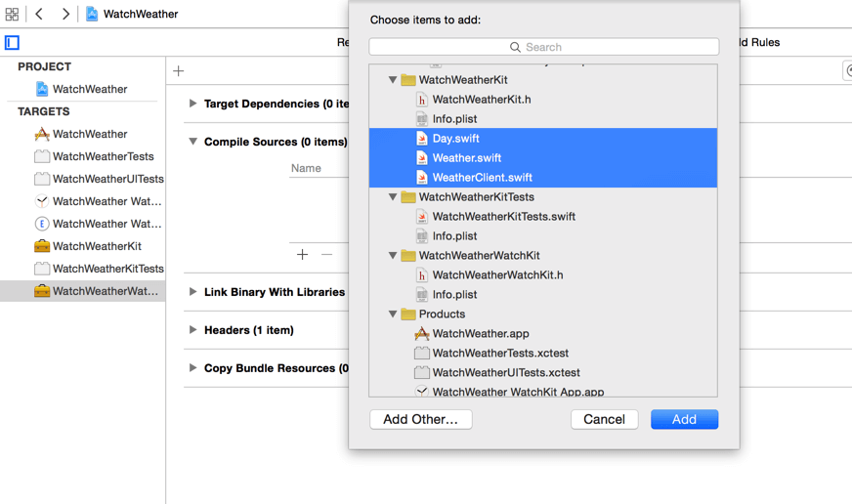Go back with the left arrow
The width and height of the screenshot is (852, 504).
39,15
